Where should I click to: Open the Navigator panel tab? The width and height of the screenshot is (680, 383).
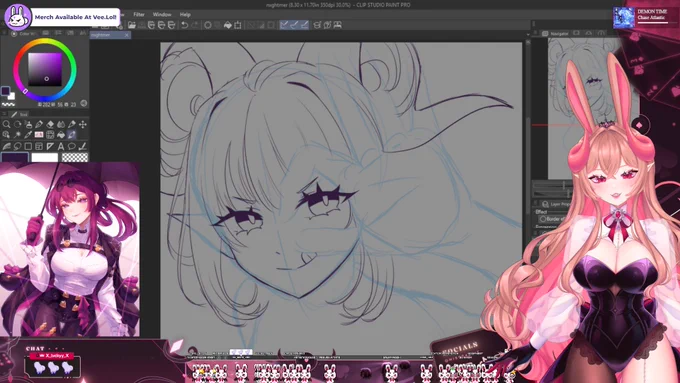pyautogui.click(x=556, y=33)
